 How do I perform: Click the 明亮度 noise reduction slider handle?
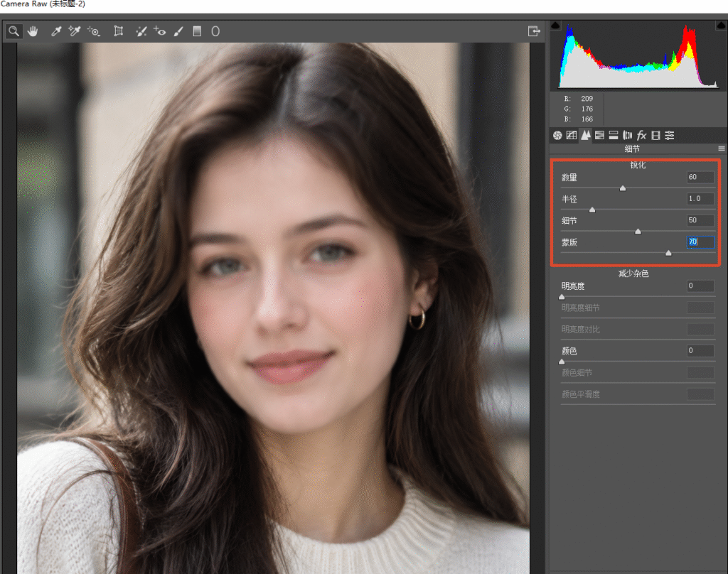[x=562, y=296]
